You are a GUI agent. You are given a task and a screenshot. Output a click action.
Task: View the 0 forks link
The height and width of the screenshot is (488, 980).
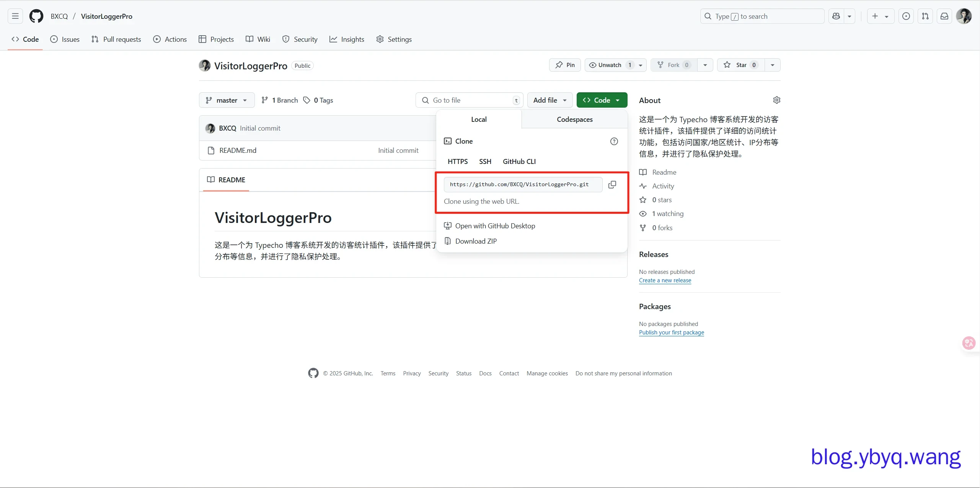[x=656, y=228]
